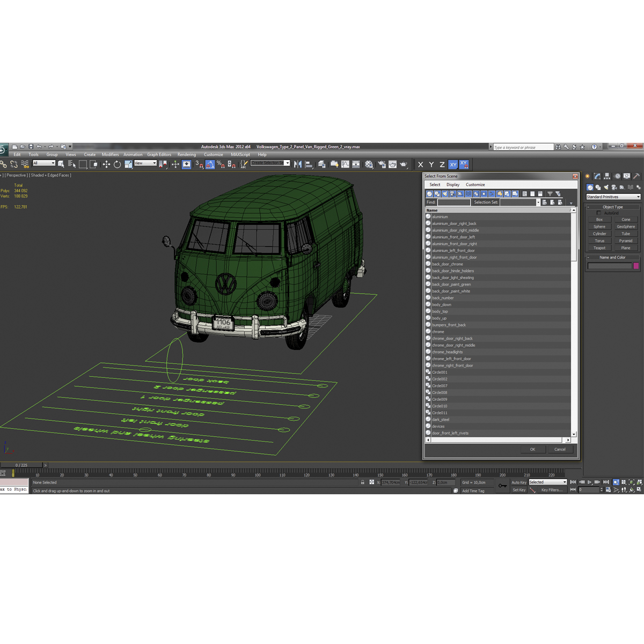Click the Select and Link chain icon

click(3, 164)
